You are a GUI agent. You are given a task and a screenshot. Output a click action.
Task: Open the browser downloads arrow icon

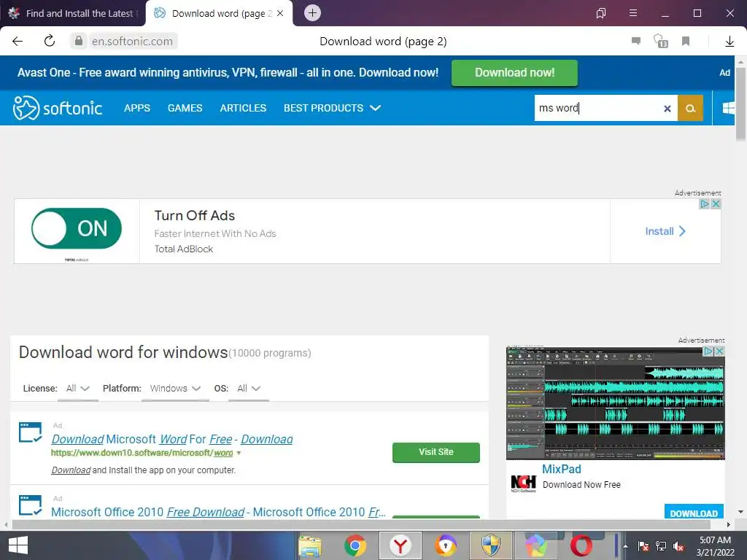(729, 42)
